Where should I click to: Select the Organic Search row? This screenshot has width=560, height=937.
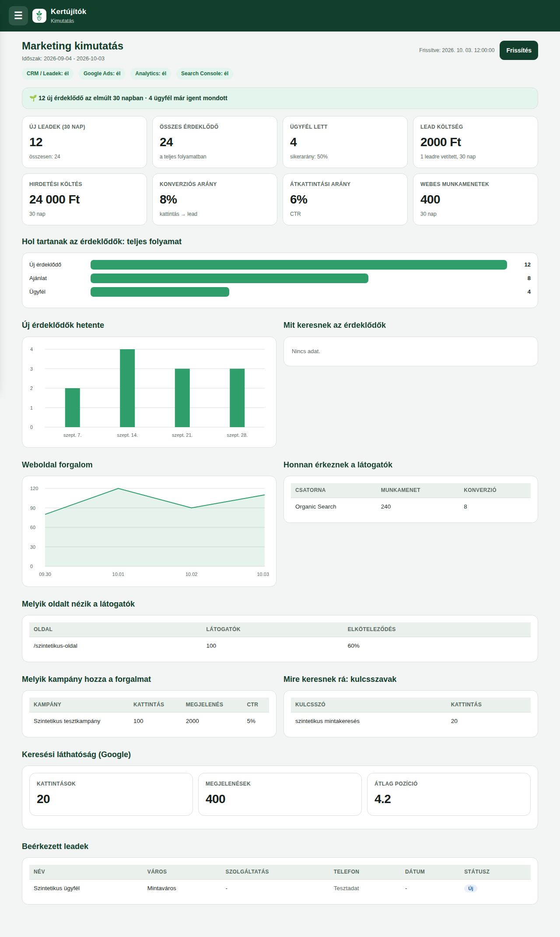(x=411, y=507)
